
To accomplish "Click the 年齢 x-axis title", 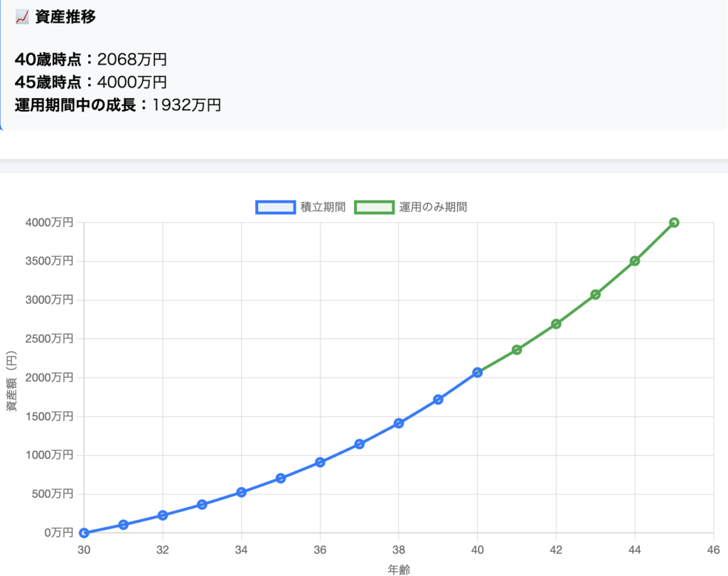I will point(398,569).
